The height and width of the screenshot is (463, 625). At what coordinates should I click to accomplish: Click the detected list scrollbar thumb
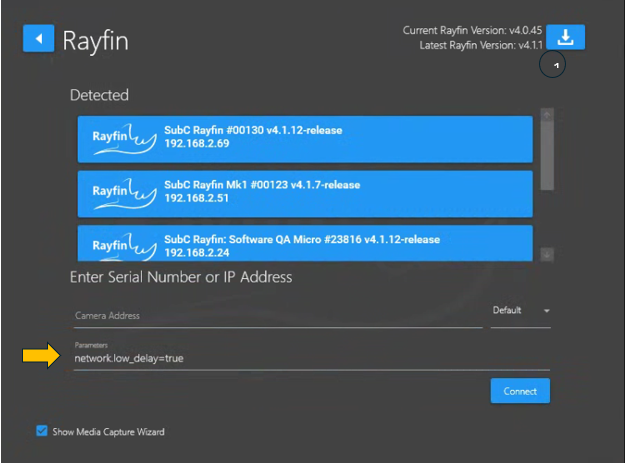pos(547,156)
